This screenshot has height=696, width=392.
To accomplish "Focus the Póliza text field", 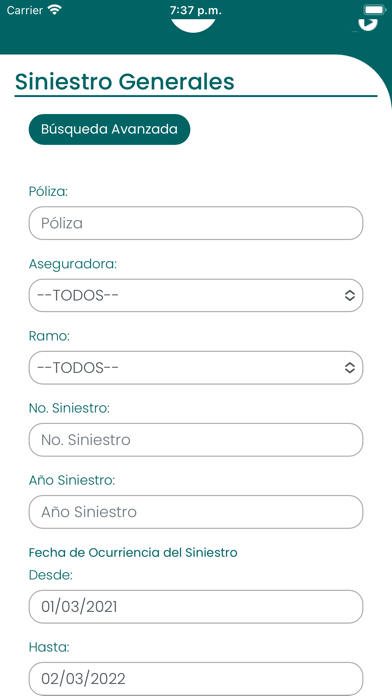I will point(196,223).
